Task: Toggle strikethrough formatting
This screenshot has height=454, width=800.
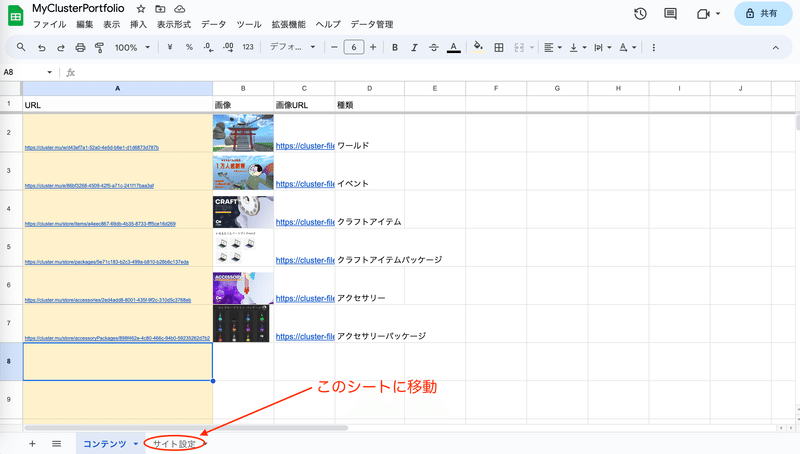Action: click(x=434, y=47)
